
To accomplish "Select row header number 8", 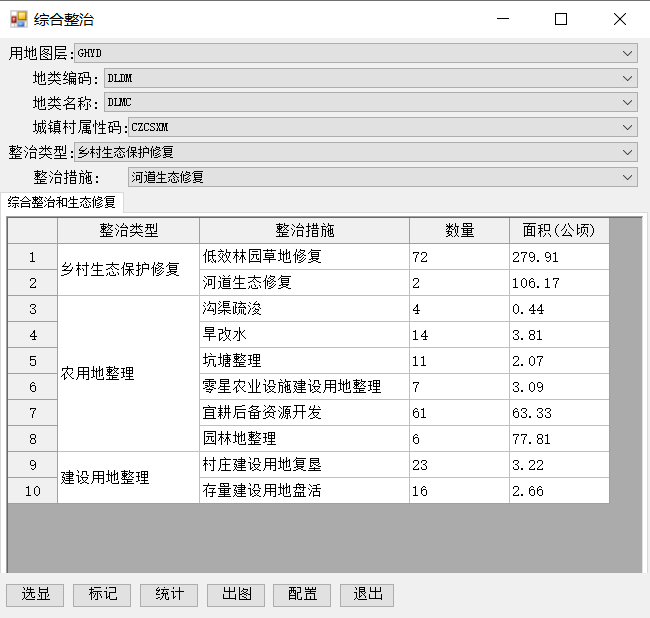I will (32, 439).
